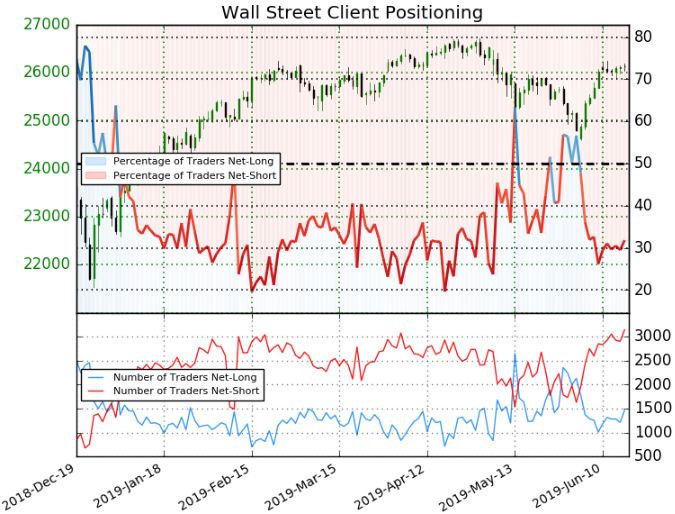Click the 'Wall Street Client Positioning' chart title

point(352,12)
